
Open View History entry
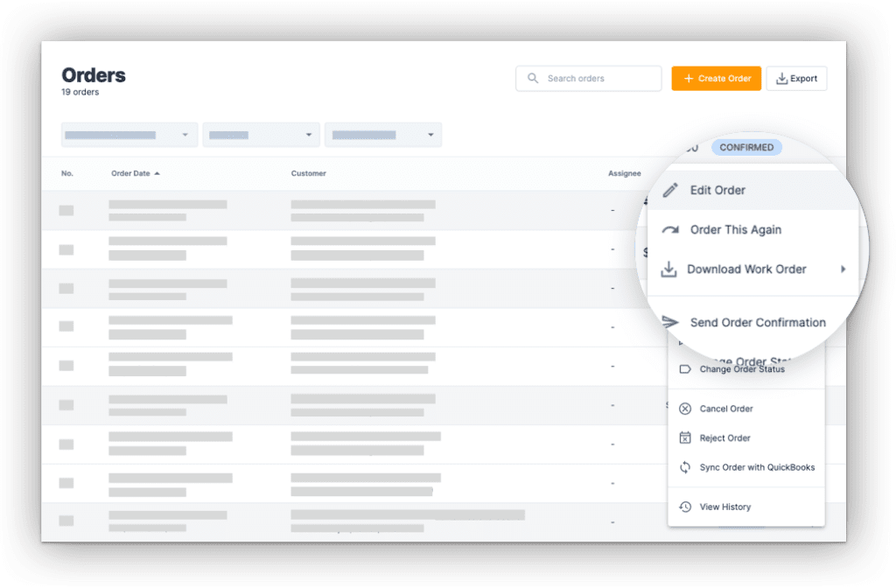coord(746,507)
